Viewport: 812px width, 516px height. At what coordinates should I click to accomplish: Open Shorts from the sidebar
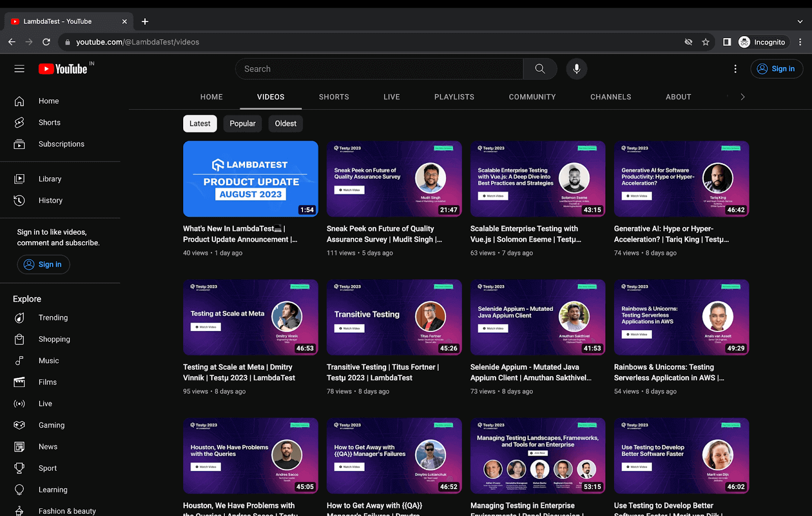(x=49, y=122)
